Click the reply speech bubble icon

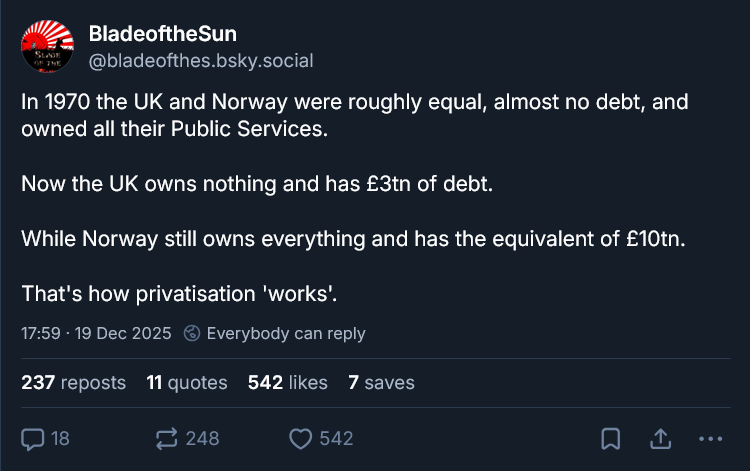click(x=33, y=438)
